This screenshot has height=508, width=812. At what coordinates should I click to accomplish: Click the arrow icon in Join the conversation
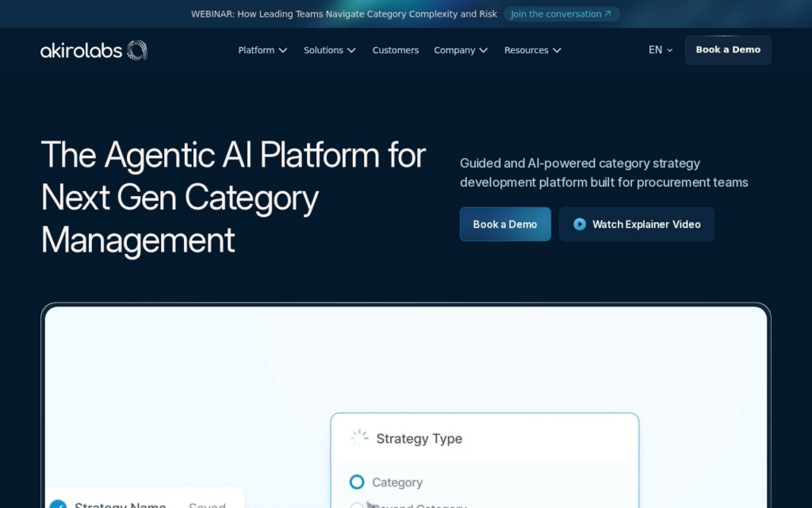click(x=607, y=14)
